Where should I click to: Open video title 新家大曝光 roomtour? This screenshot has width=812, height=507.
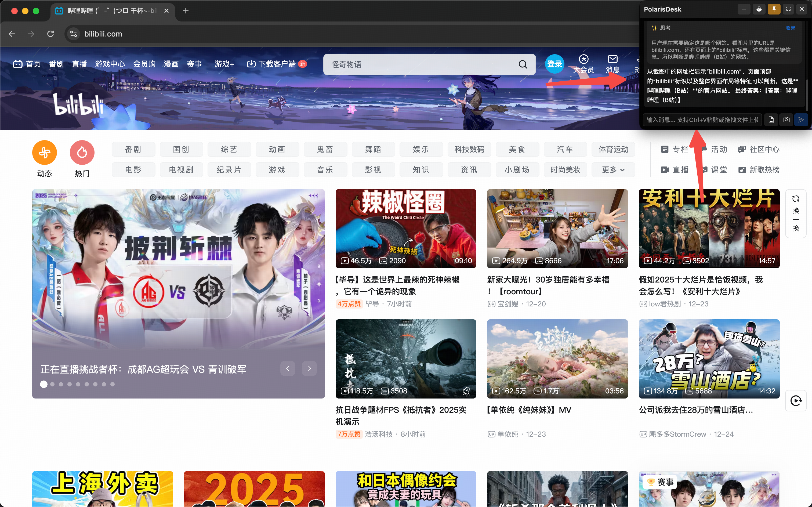point(548,285)
